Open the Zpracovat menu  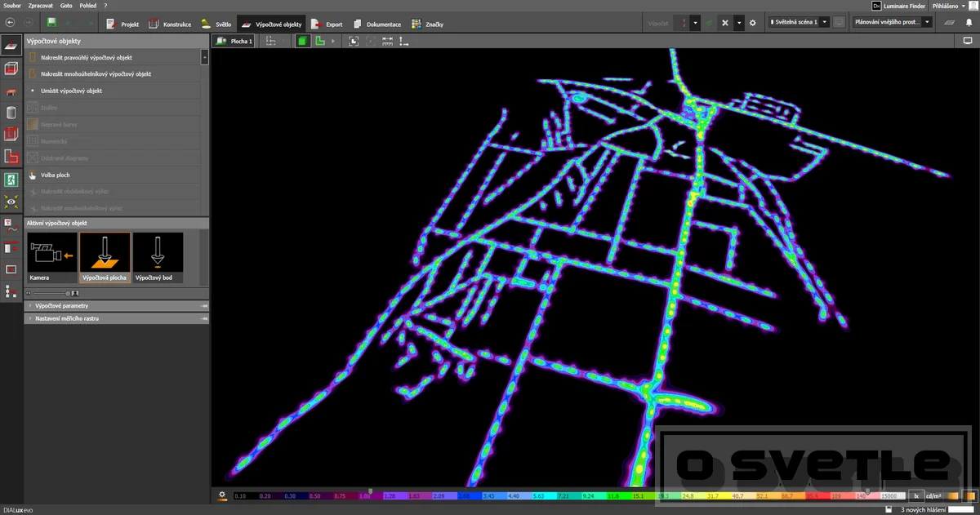(40, 5)
